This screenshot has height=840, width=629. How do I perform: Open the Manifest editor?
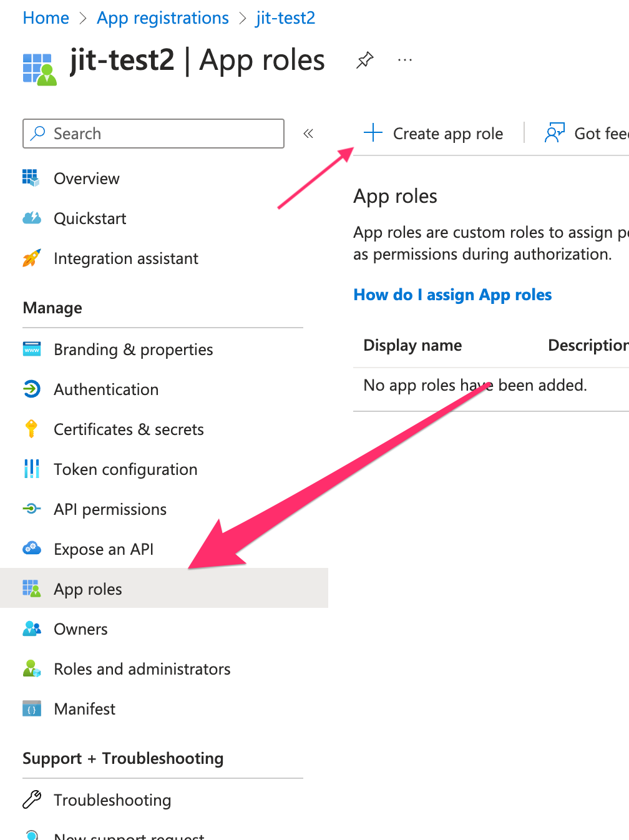click(85, 709)
